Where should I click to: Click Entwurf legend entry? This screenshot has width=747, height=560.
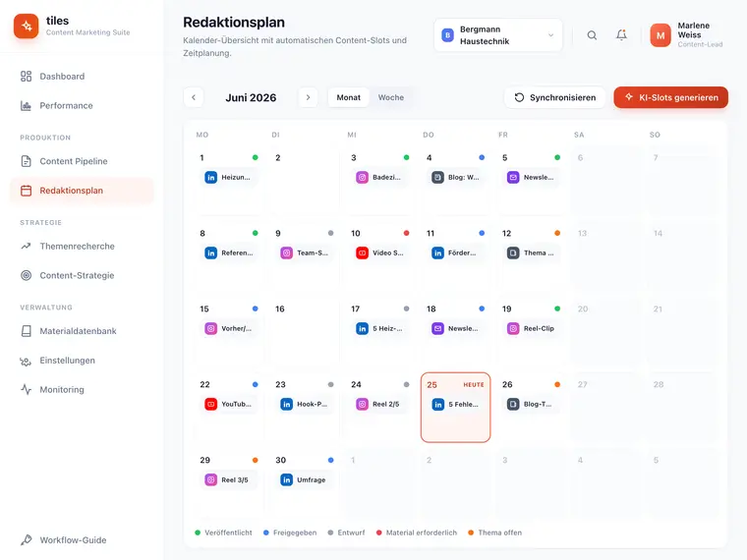click(x=346, y=532)
